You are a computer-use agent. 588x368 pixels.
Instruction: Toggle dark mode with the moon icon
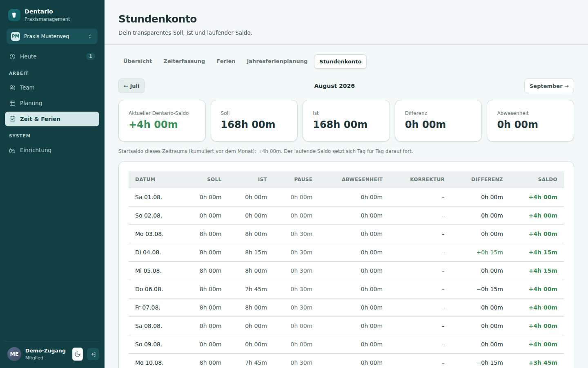pyautogui.click(x=78, y=354)
